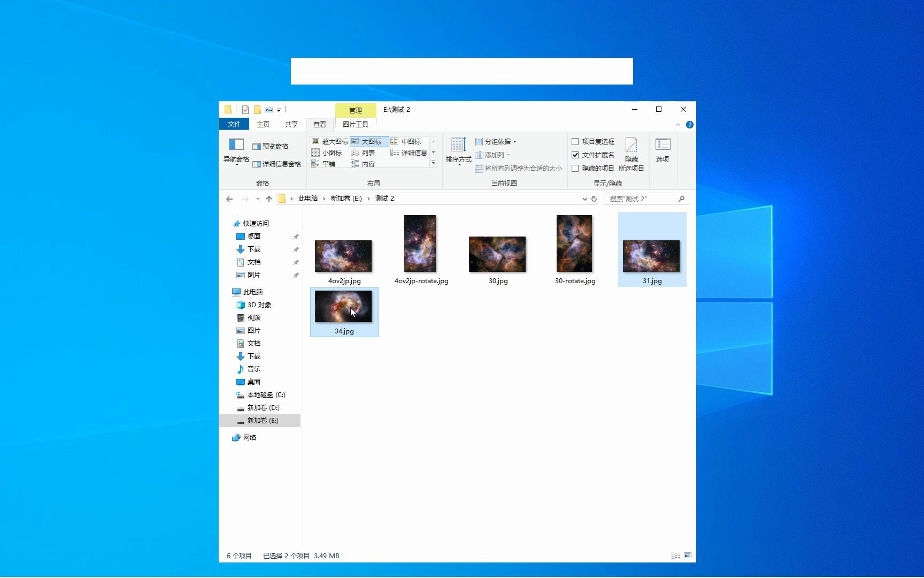The width and height of the screenshot is (924, 578).
Task: Click the Manage (管理) contextual tab
Action: [356, 110]
